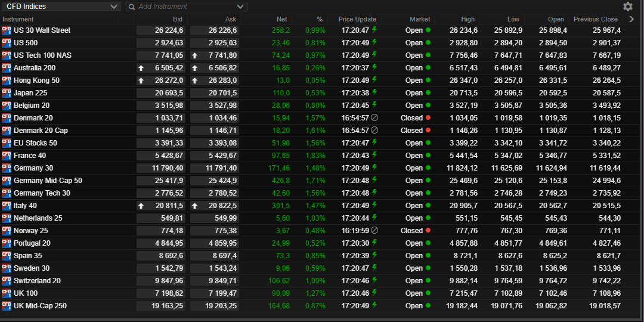Click the up arrow on Australia 200 bid
Viewport: 644px width, 322px height.
(141, 68)
